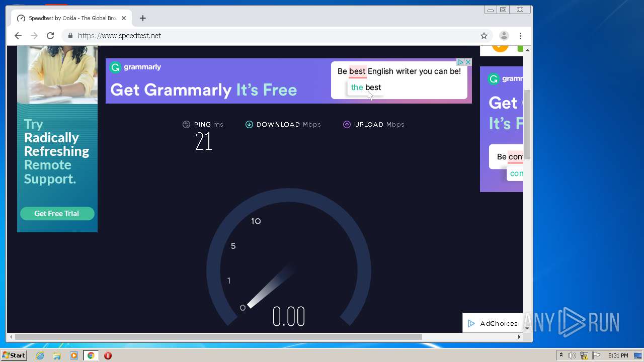
Task: Restore down the Chrome window
Action: click(x=503, y=10)
